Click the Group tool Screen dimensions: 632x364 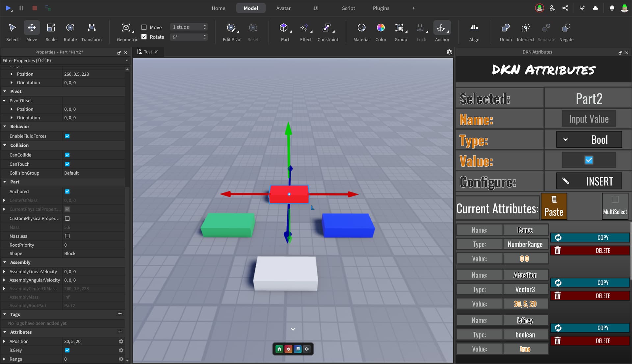coord(401,32)
